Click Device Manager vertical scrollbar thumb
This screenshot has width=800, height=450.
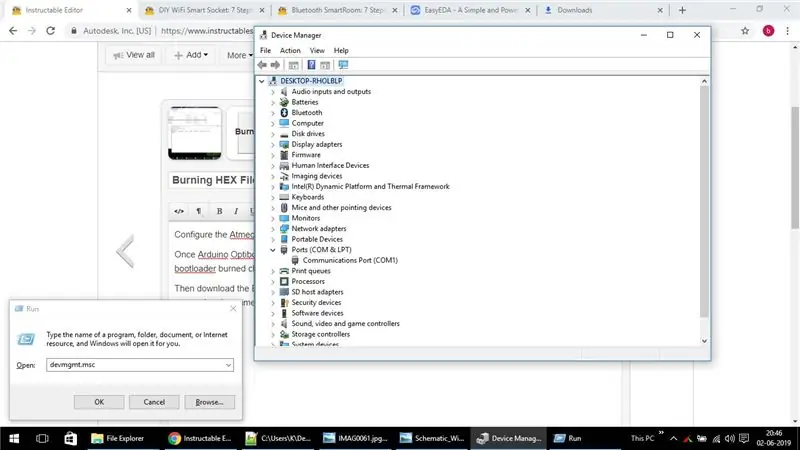point(704,202)
